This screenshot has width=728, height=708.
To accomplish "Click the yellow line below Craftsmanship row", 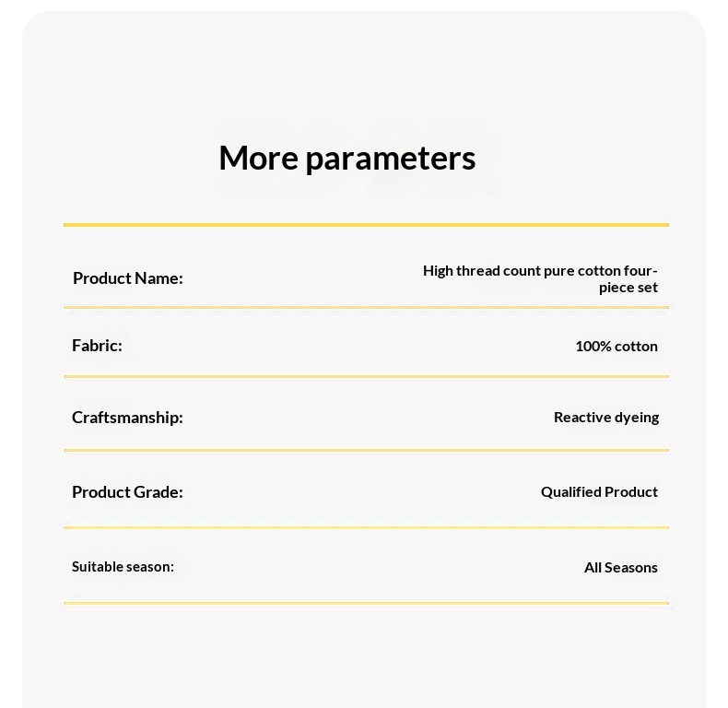I will point(367,450).
